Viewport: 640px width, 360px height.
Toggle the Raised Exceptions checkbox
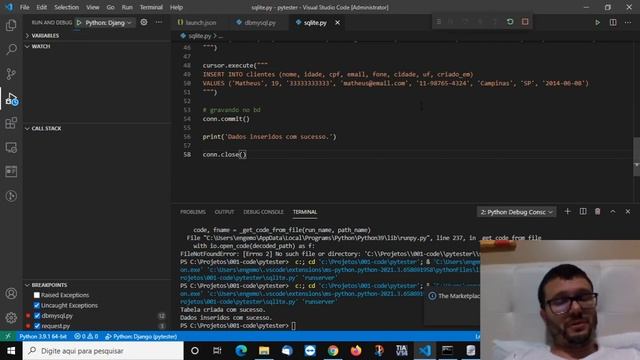37,295
